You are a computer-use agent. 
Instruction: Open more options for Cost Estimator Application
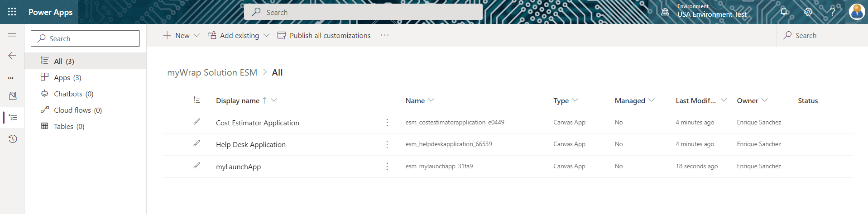(387, 123)
